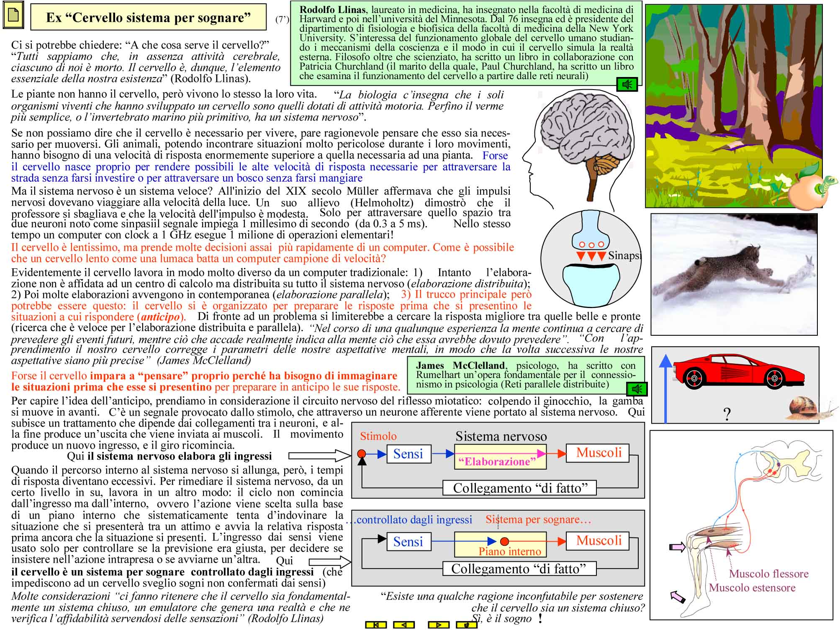
Task: Go to the first slide
Action: (376, 625)
